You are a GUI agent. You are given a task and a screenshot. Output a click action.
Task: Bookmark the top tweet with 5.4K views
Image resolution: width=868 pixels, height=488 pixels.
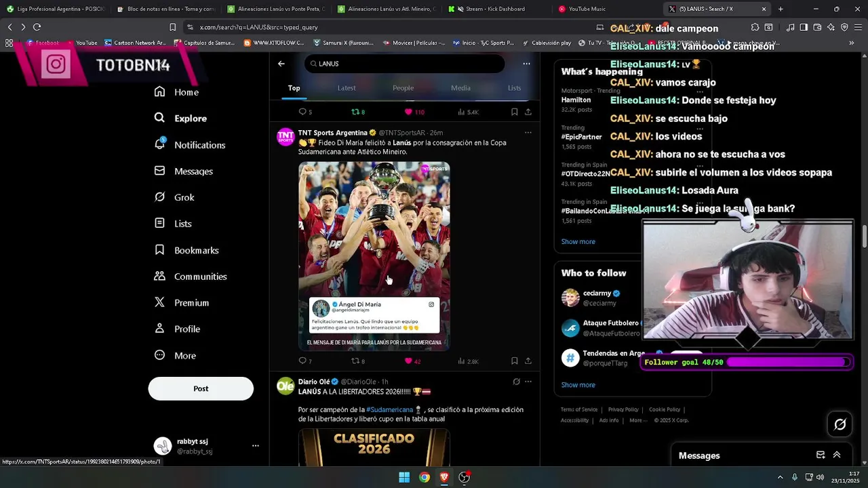click(514, 112)
